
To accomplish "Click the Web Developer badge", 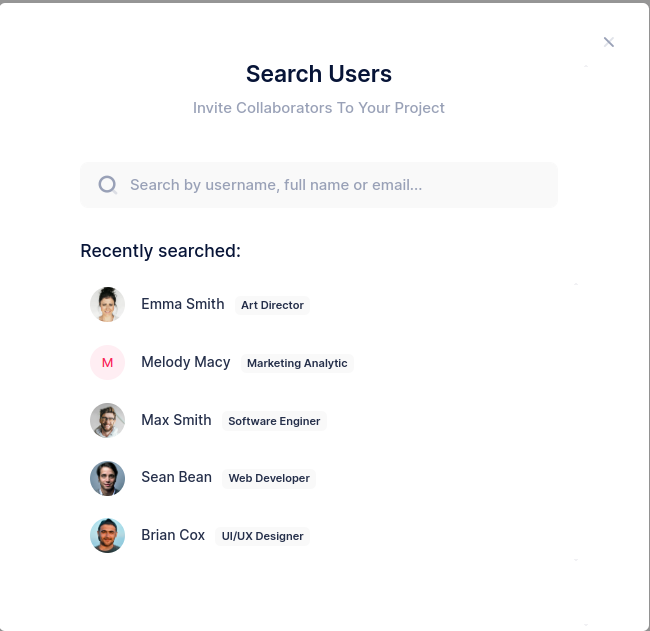I will (269, 478).
